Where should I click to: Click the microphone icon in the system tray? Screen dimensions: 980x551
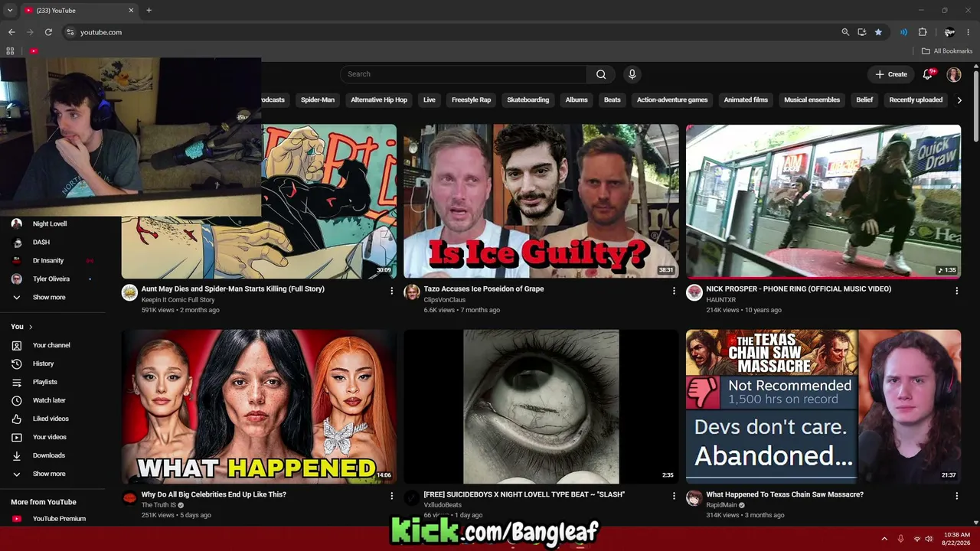[900, 539]
